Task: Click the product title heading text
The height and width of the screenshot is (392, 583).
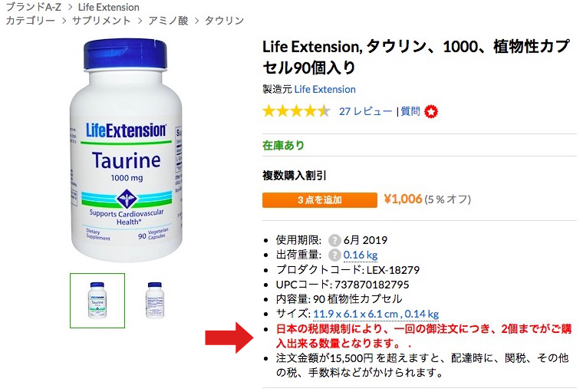Action: coord(416,57)
